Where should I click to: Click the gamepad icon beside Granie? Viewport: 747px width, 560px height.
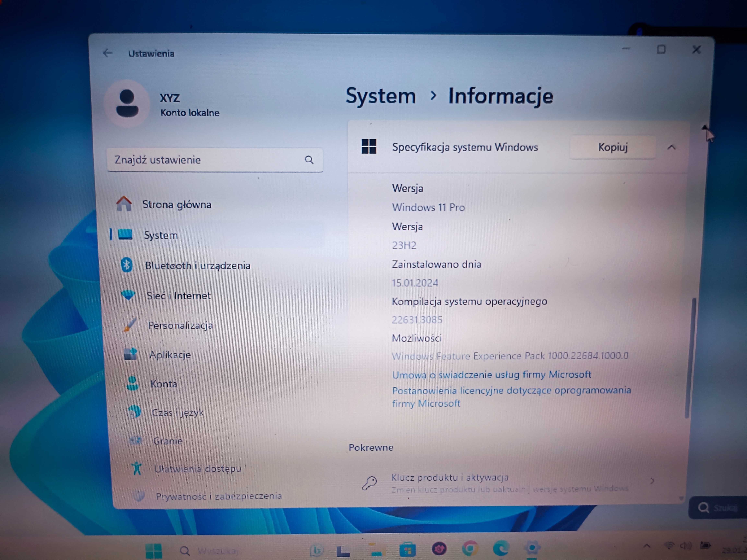click(x=136, y=440)
